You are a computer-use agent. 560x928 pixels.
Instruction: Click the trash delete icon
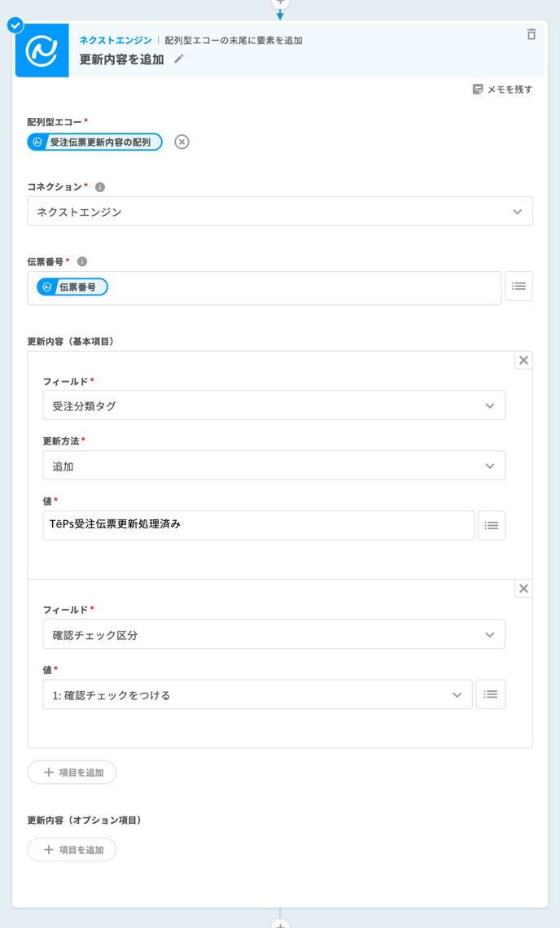[x=531, y=34]
